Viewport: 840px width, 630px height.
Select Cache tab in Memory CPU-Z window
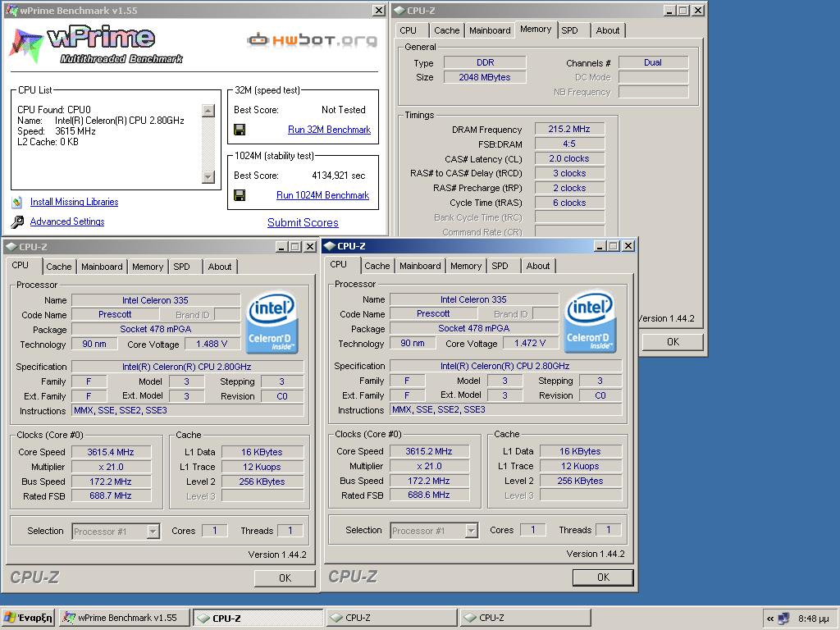coord(446,30)
